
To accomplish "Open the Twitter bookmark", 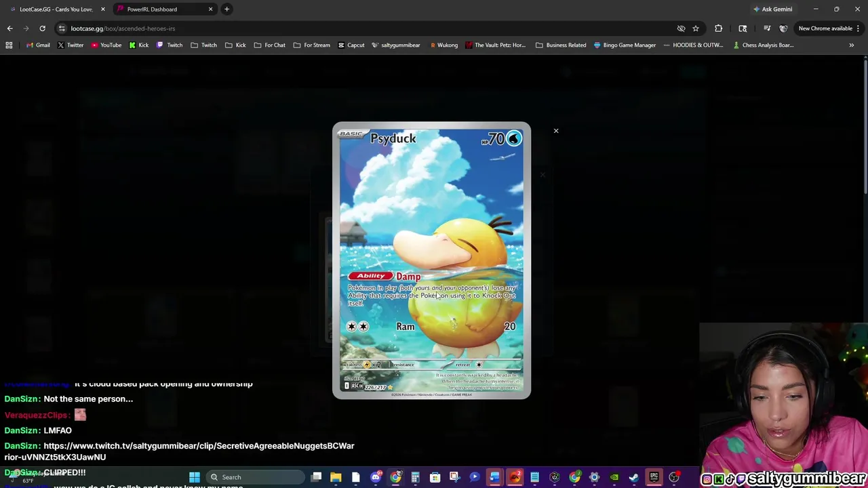I will pyautogui.click(x=71, y=45).
